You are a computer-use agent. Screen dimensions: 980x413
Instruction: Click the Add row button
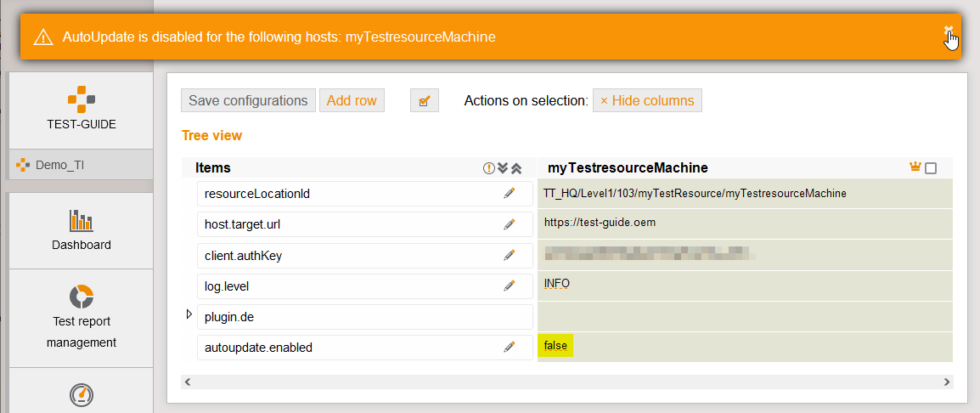tap(352, 100)
